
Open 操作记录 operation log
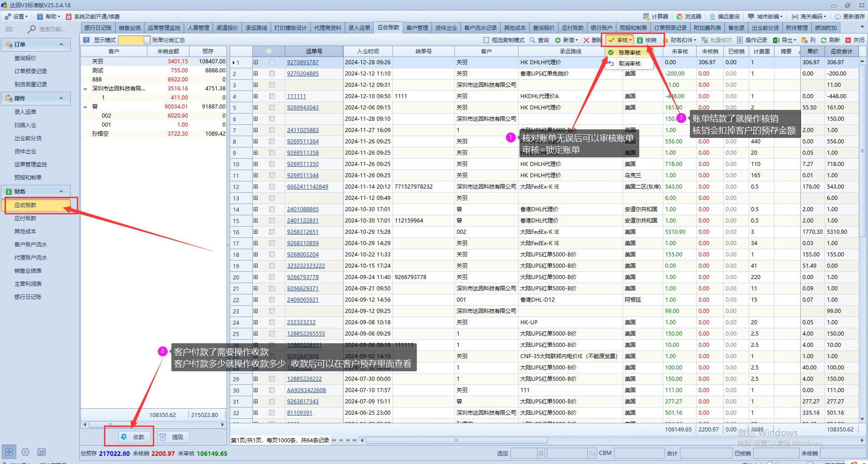740,40
